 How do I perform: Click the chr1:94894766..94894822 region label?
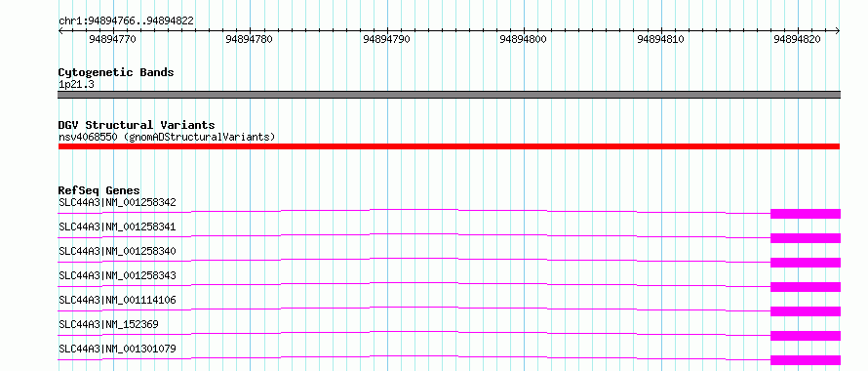pos(126,21)
